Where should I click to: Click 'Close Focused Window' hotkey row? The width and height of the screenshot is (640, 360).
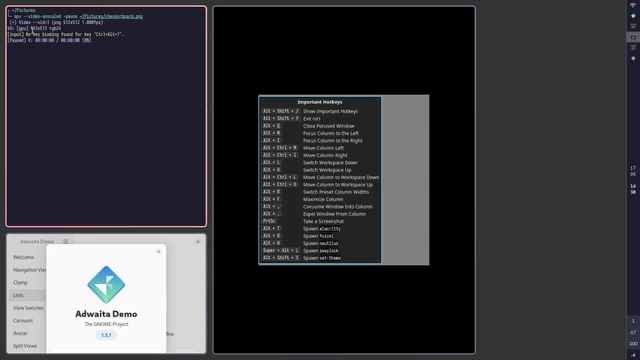320,126
